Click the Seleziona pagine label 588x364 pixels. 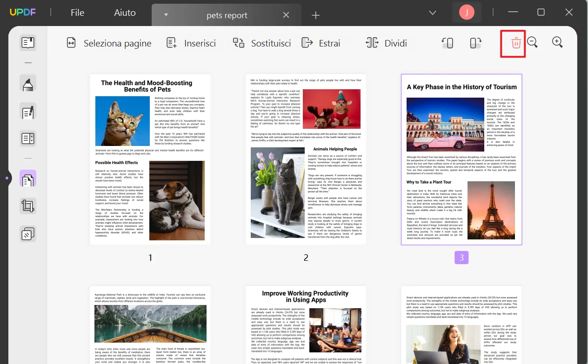[118, 43]
